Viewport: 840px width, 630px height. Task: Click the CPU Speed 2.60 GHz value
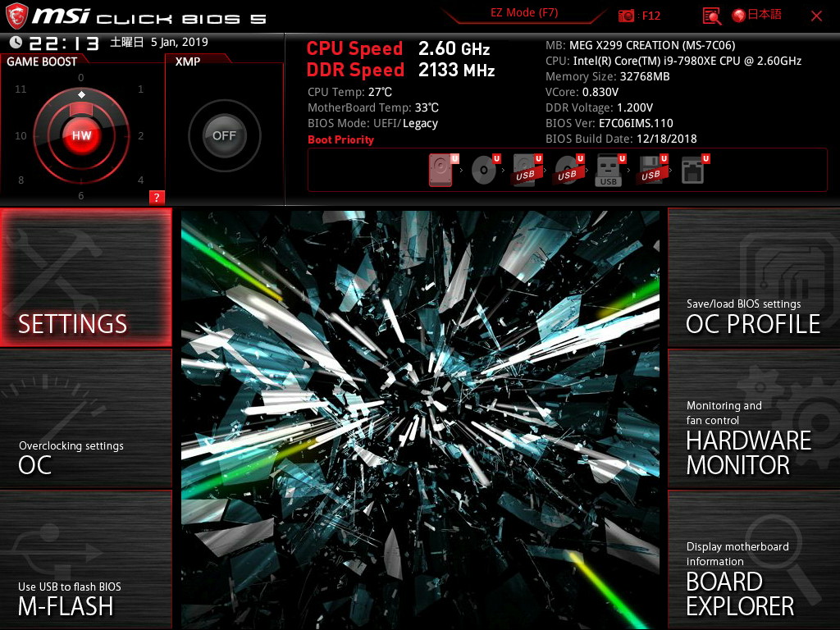point(454,48)
